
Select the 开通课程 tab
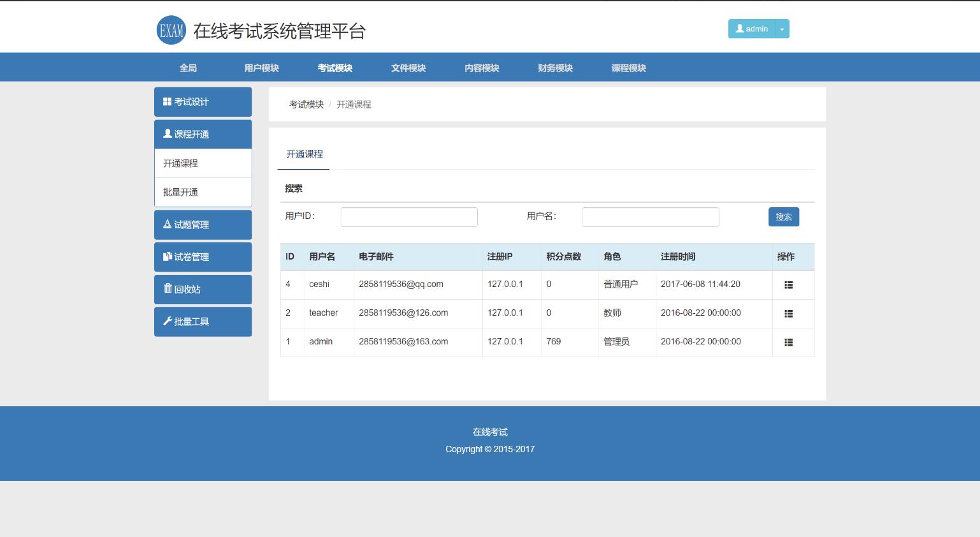(304, 154)
